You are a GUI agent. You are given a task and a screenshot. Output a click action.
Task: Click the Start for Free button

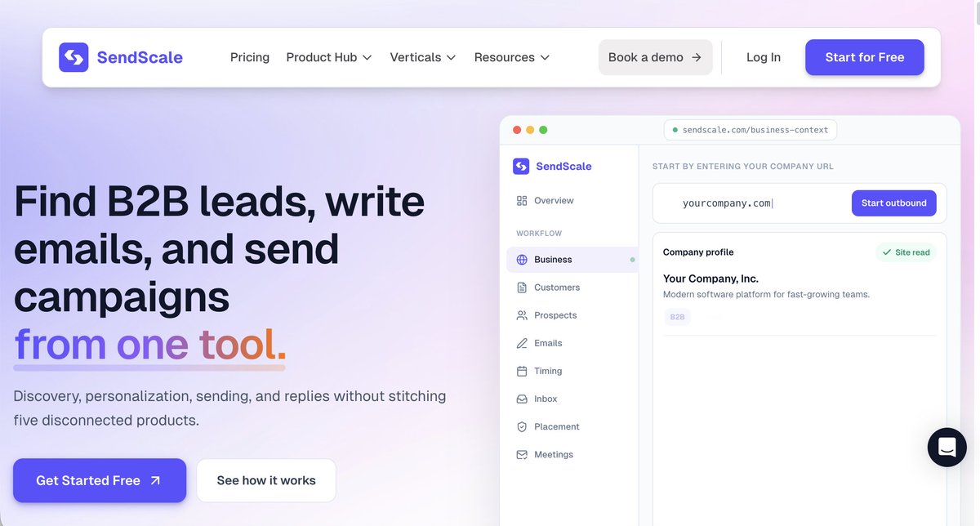coord(865,57)
